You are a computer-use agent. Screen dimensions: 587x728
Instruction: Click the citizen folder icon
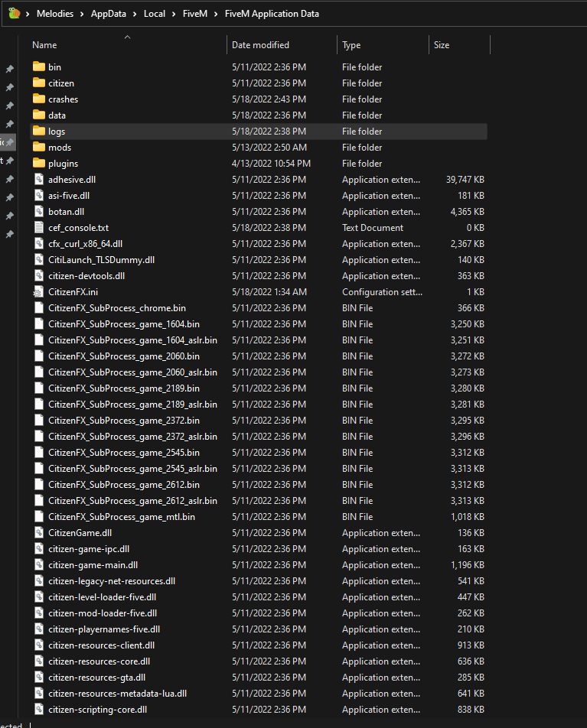point(39,83)
